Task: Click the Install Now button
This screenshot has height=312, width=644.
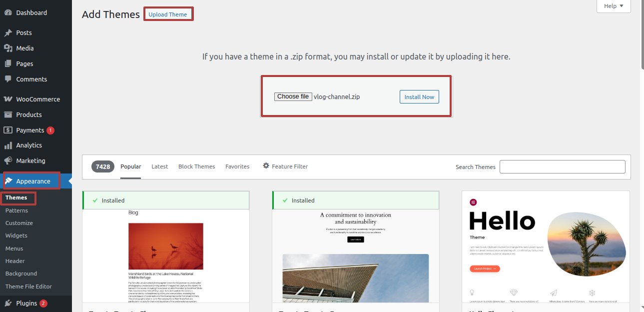Action: 419,97
